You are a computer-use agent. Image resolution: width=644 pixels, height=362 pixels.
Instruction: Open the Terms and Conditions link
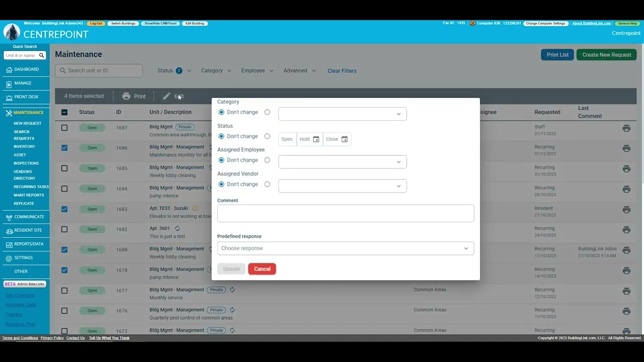[x=20, y=338]
